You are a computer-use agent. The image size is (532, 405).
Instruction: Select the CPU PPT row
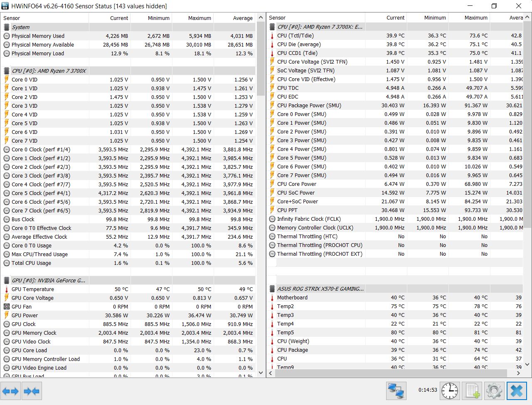pyautogui.click(x=395, y=210)
